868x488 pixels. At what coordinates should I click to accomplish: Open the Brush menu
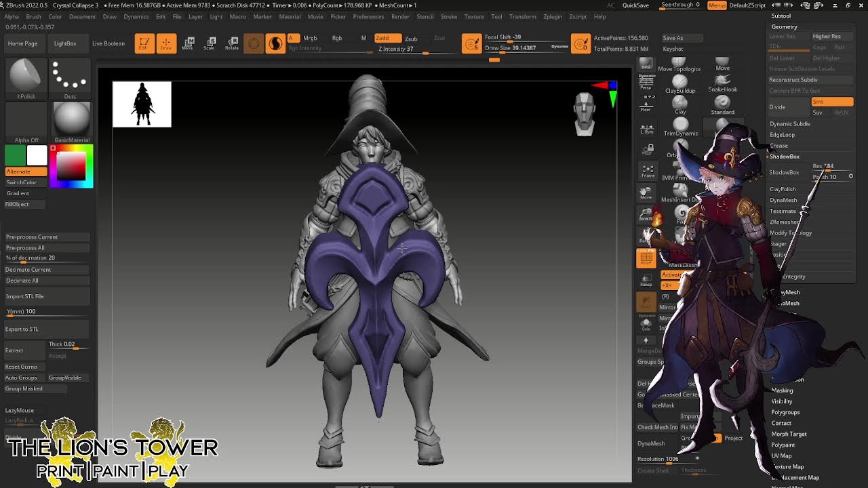(x=33, y=16)
